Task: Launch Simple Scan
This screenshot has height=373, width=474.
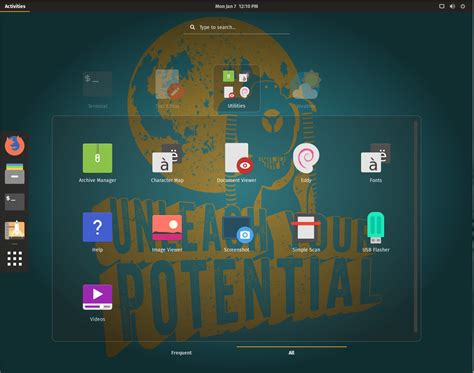Action: coord(306,232)
